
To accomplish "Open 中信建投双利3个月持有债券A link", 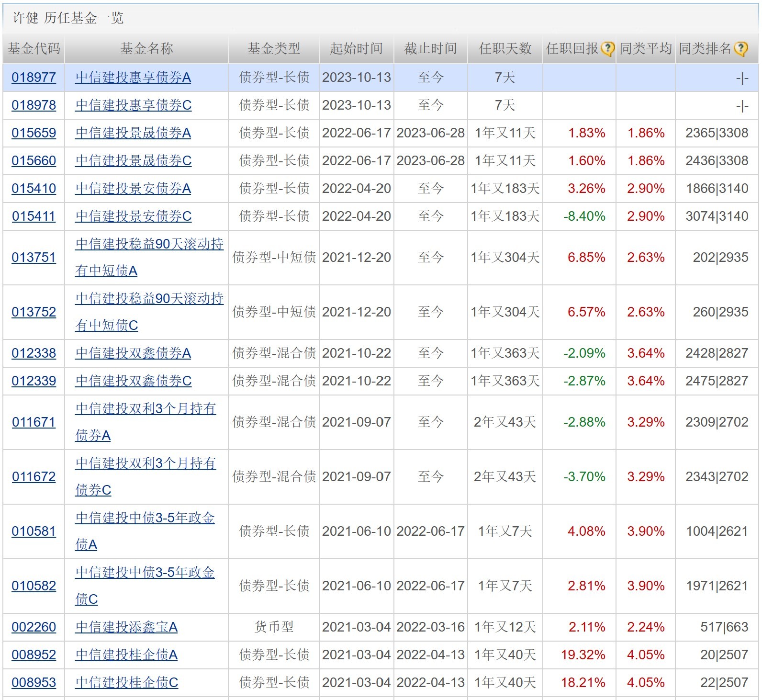I will point(146,422).
